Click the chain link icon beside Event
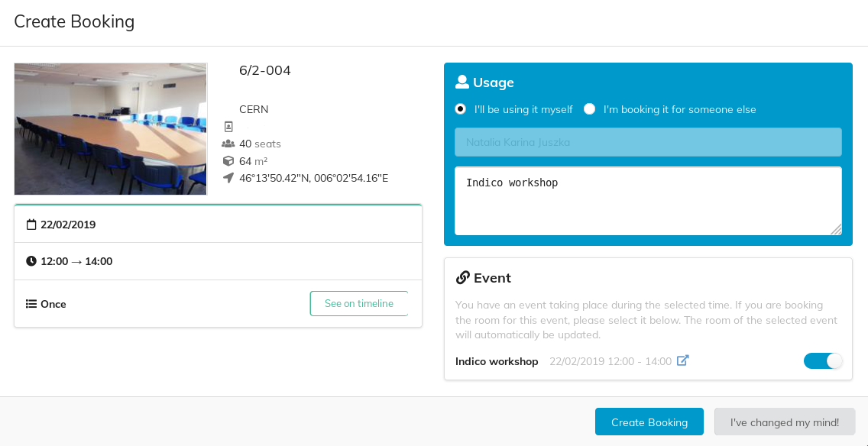868x446 pixels. coord(463,278)
